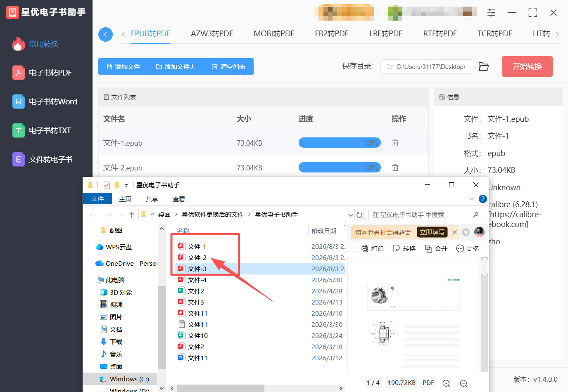Click the file list horizontal scrollbar
This screenshot has height=392, width=568.
221,388
